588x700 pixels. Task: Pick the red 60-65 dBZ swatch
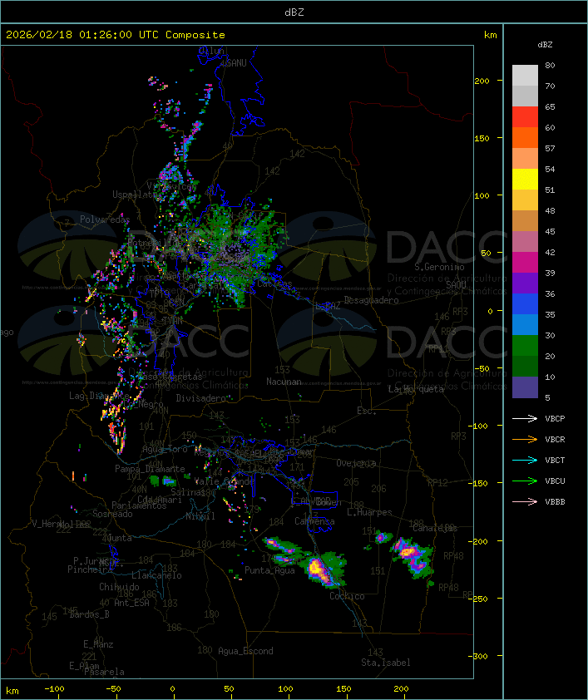(525, 117)
